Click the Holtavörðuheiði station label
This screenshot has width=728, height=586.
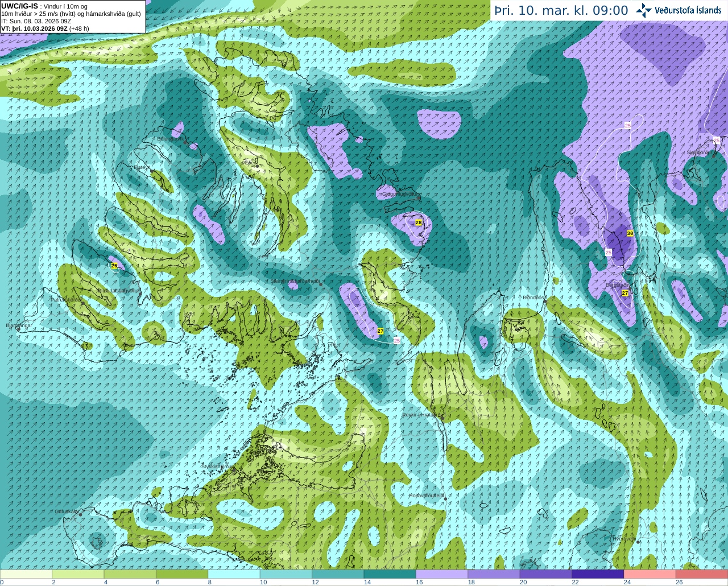click(x=427, y=496)
